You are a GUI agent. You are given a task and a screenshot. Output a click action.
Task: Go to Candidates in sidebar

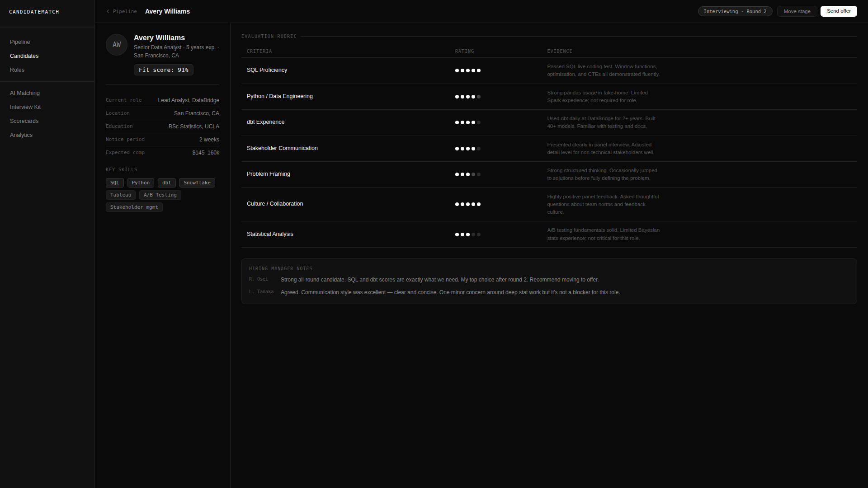click(x=24, y=56)
